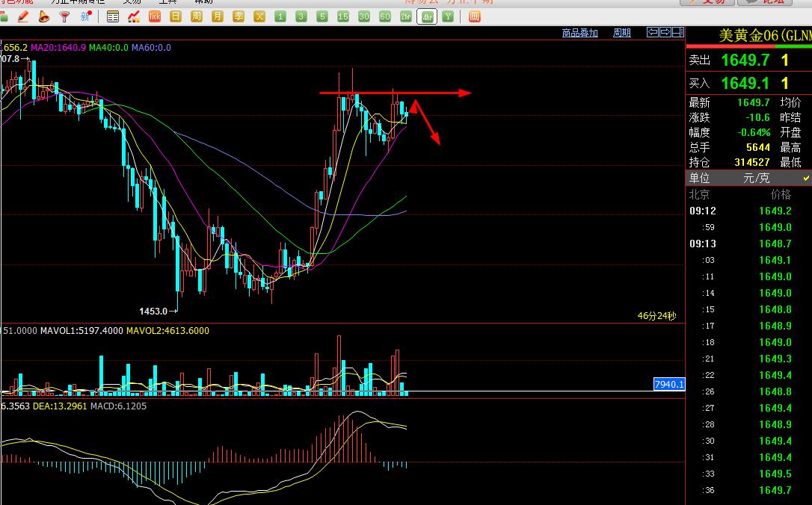Viewport: 812px width, 505px height.
Task: Select the :36 tick row 1649.7
Action: [x=749, y=490]
